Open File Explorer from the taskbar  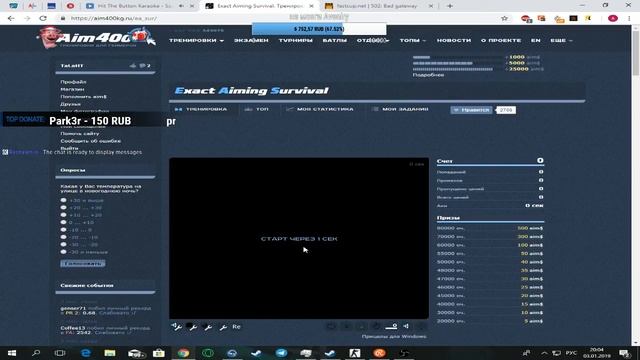coord(110,353)
